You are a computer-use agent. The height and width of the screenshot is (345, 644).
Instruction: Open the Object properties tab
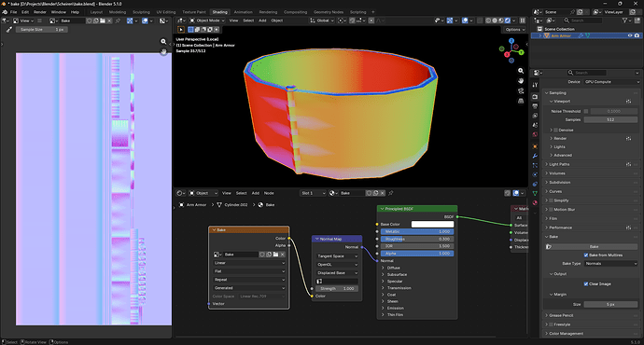point(535,146)
